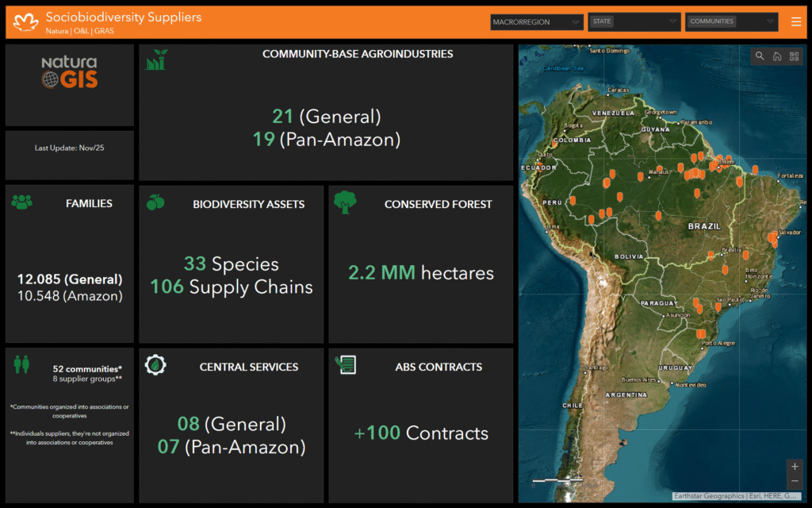Image resolution: width=812 pixels, height=508 pixels.
Task: Zoom out on the map
Action: 795,482
